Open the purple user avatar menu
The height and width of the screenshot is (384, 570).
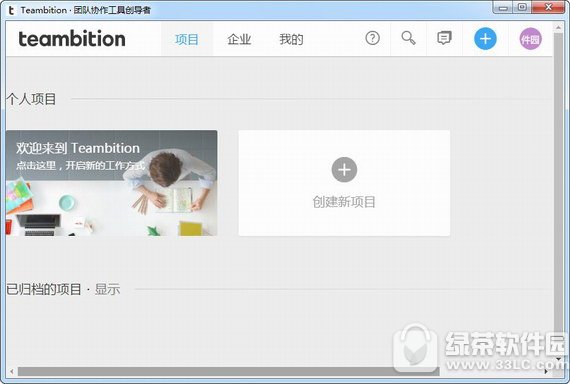530,39
